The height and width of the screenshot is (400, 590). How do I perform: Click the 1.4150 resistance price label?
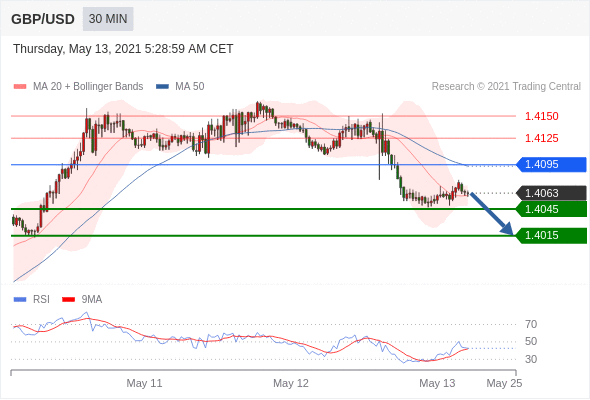pos(541,116)
